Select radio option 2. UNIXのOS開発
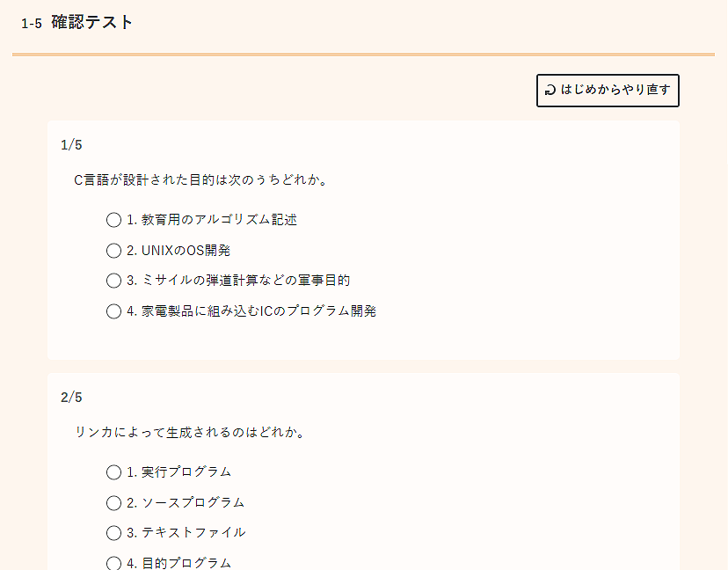The image size is (728, 570). (x=113, y=251)
